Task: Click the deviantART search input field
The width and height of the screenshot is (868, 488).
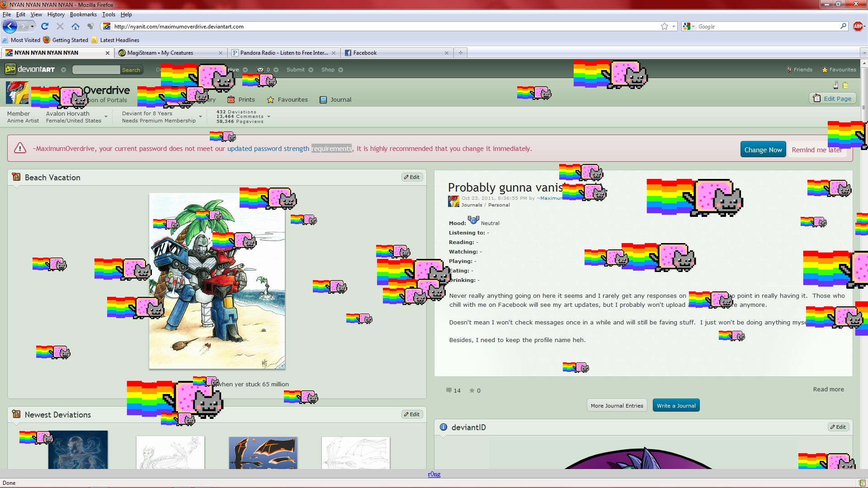Action: point(96,70)
